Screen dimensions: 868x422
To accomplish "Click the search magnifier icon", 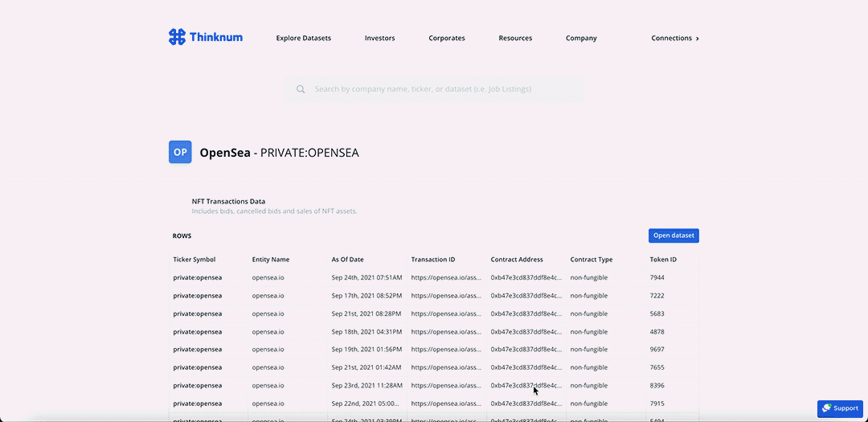I will [x=301, y=89].
